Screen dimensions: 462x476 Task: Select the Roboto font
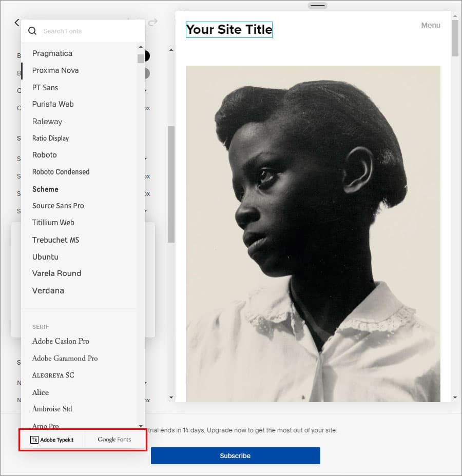(x=44, y=155)
